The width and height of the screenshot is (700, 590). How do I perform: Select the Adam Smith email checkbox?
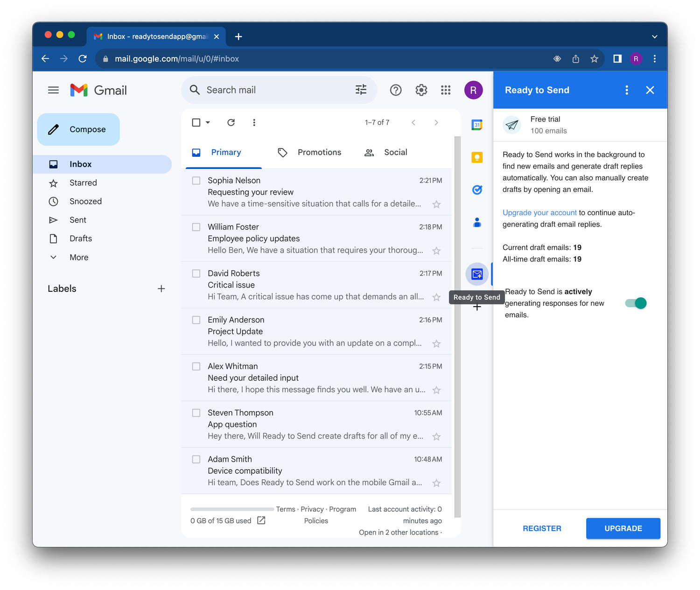tap(196, 459)
